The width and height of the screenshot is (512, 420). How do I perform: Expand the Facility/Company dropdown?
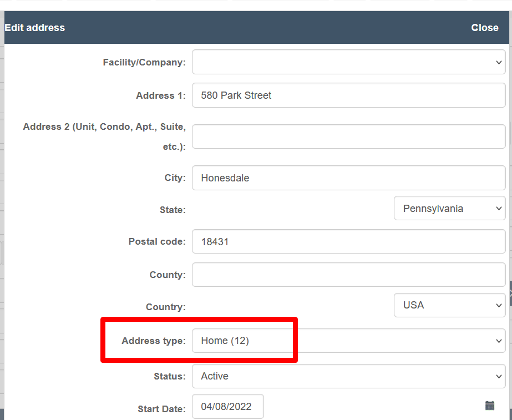pos(349,62)
